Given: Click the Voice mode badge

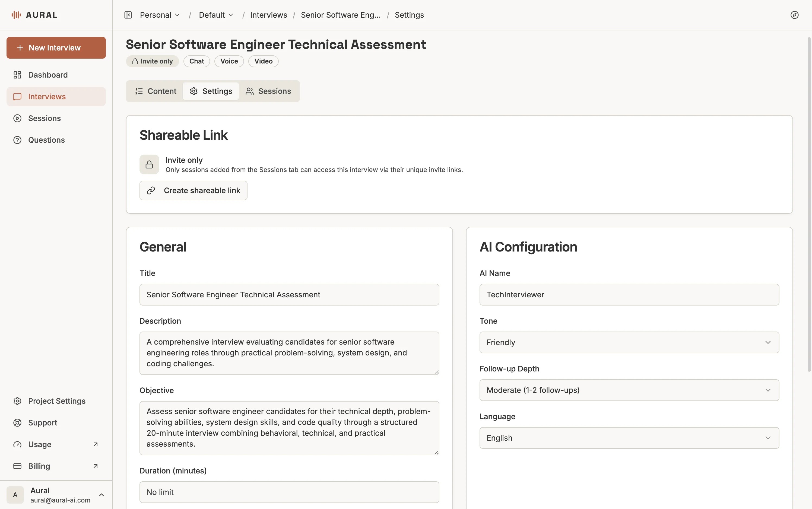Looking at the screenshot, I should click(x=229, y=61).
